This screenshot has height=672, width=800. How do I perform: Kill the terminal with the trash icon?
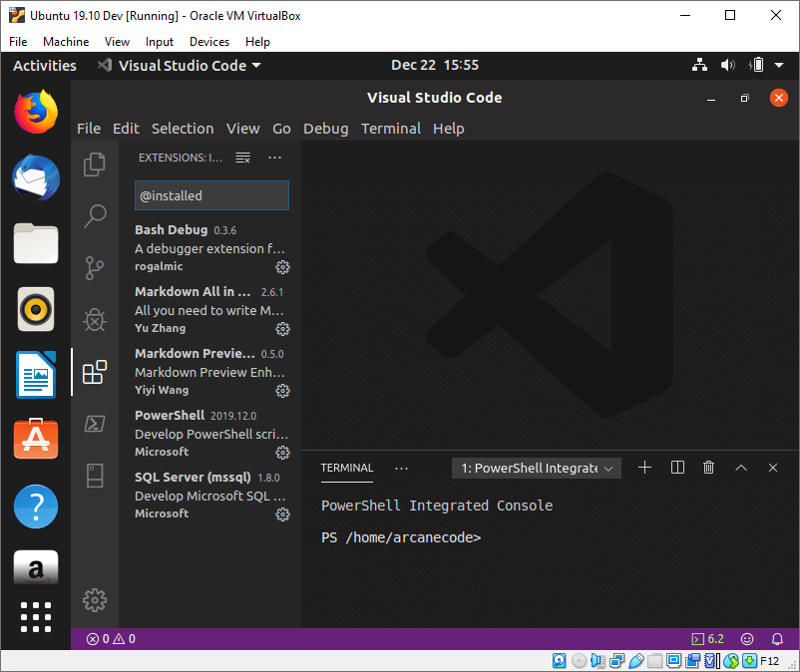pyautogui.click(x=708, y=468)
